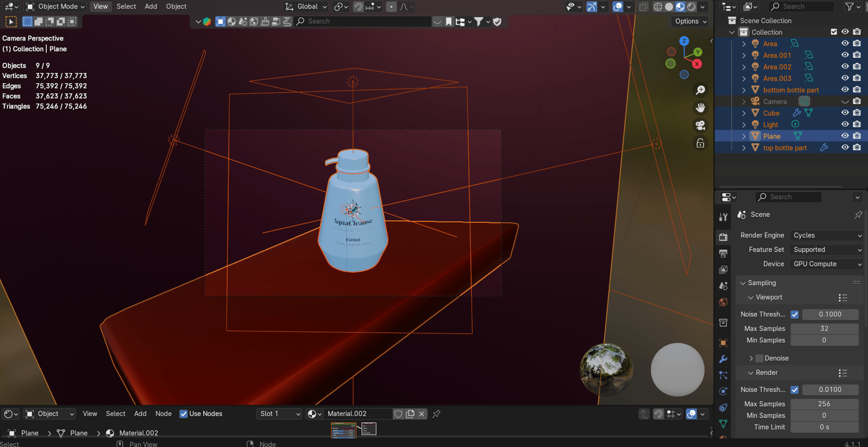The width and height of the screenshot is (868, 447).
Task: Open the Particles properties tab
Action: (x=723, y=375)
